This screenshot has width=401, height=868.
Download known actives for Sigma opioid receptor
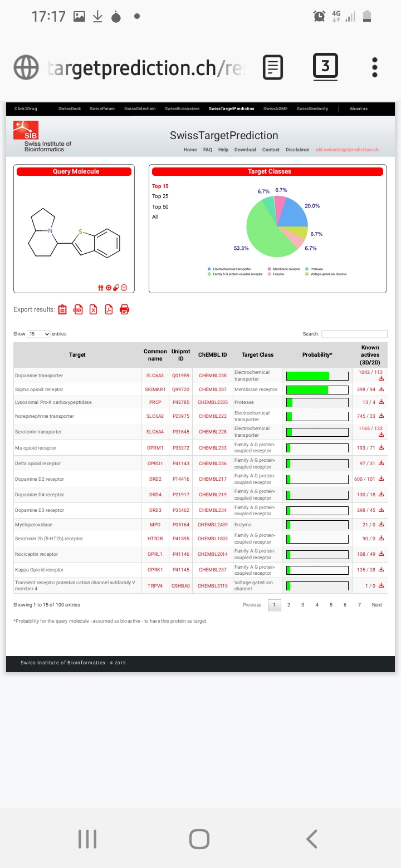pos(381,389)
